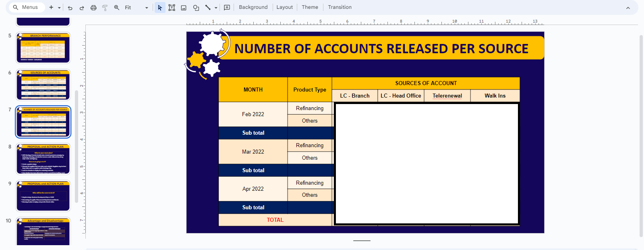Click the Paint format icon

coord(105,8)
